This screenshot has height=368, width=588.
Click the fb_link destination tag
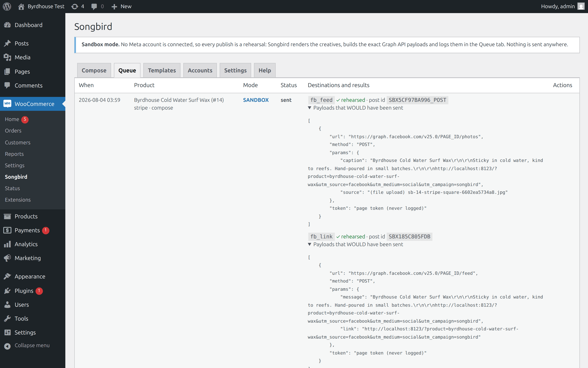click(321, 237)
